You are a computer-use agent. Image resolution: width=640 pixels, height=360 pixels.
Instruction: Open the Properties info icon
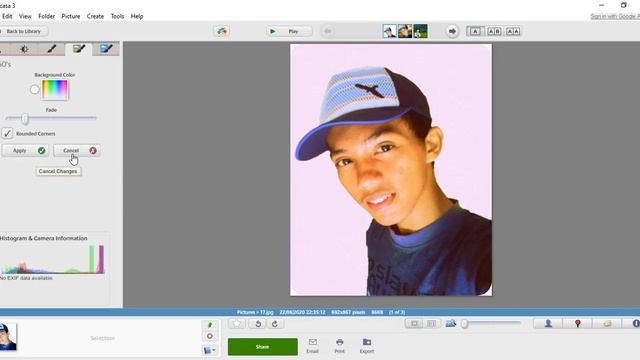tap(635, 324)
